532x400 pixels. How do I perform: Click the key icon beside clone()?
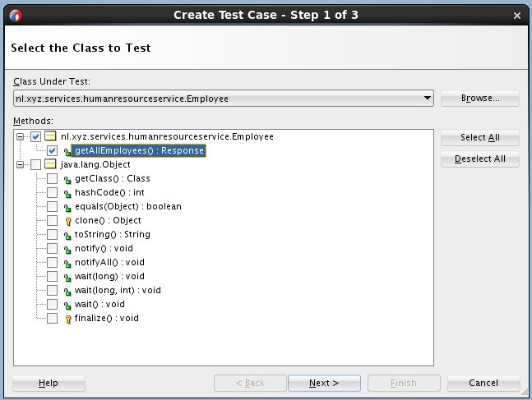pyautogui.click(x=67, y=221)
